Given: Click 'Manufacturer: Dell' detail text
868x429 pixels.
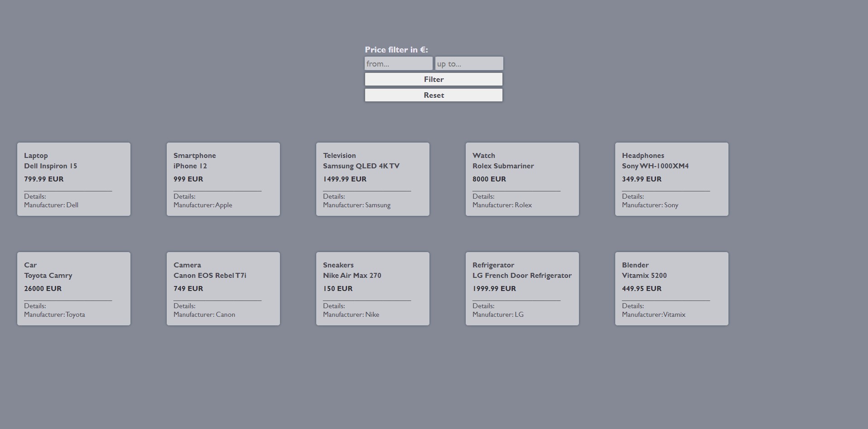Looking at the screenshot, I should tap(51, 205).
